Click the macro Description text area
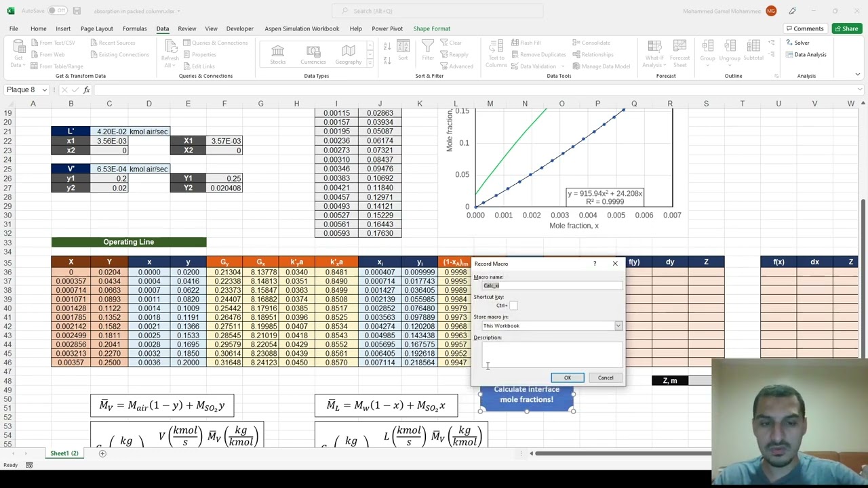This screenshot has width=868, height=488. tap(551, 354)
